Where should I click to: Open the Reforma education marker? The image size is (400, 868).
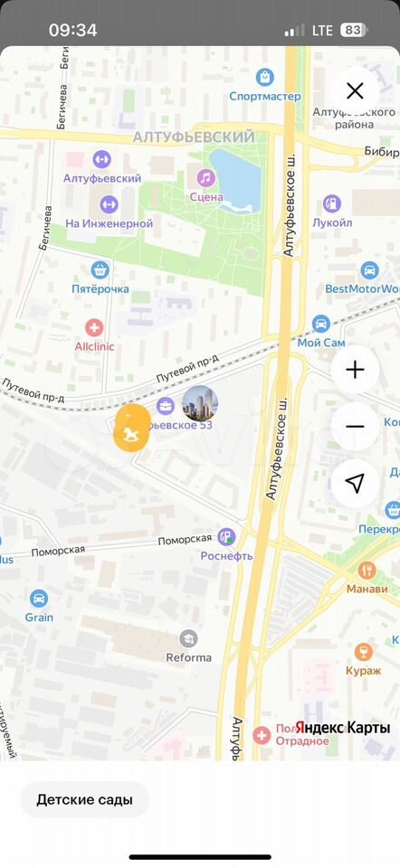[189, 639]
